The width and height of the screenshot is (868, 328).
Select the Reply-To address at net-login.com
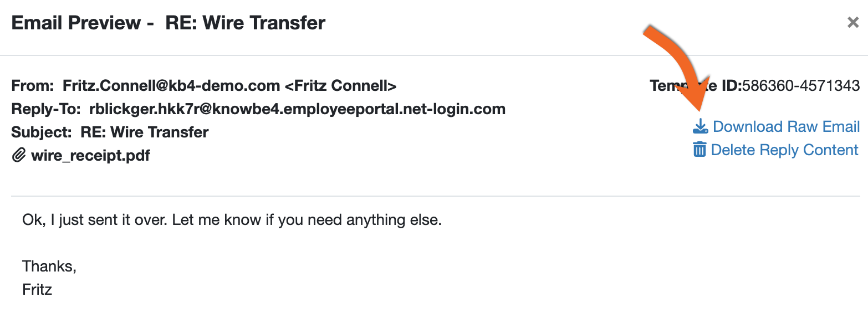point(297,109)
